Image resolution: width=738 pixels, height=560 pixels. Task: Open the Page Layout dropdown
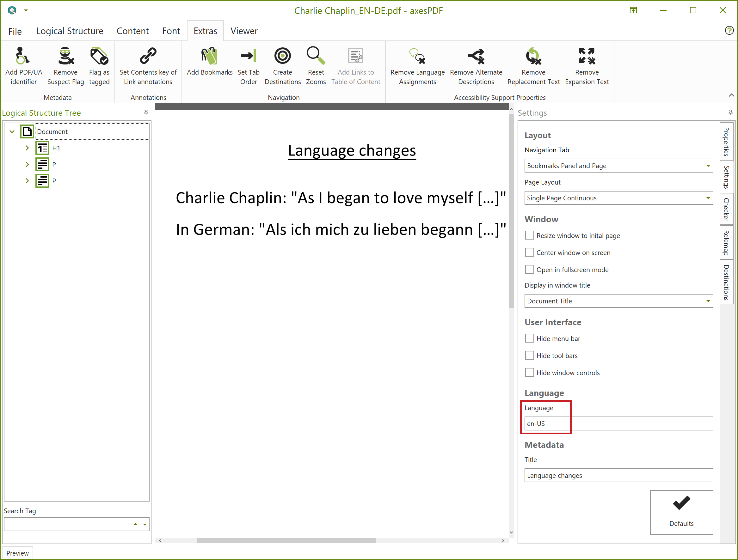(618, 198)
